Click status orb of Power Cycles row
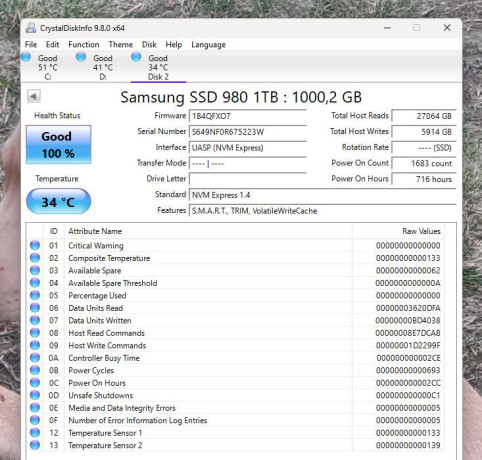Image resolution: width=482 pixels, height=460 pixels. pos(35,370)
